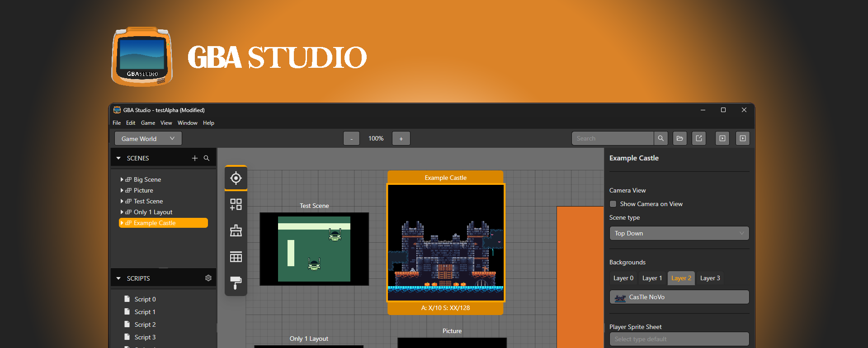
Task: Select Script 2 in scripts list
Action: point(145,324)
